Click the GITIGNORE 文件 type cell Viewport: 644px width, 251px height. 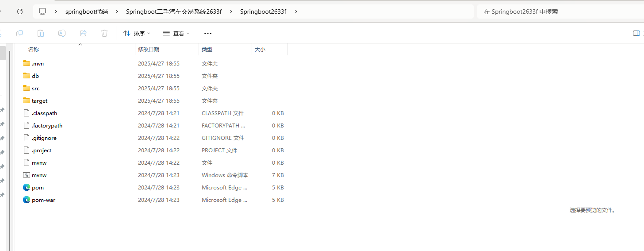pyautogui.click(x=223, y=138)
